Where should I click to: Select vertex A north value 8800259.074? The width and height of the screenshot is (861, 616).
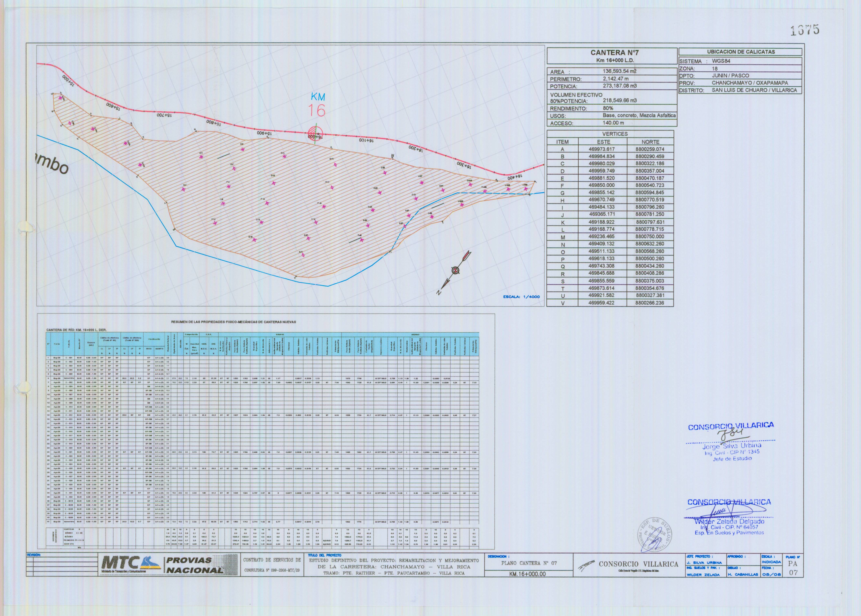650,149
